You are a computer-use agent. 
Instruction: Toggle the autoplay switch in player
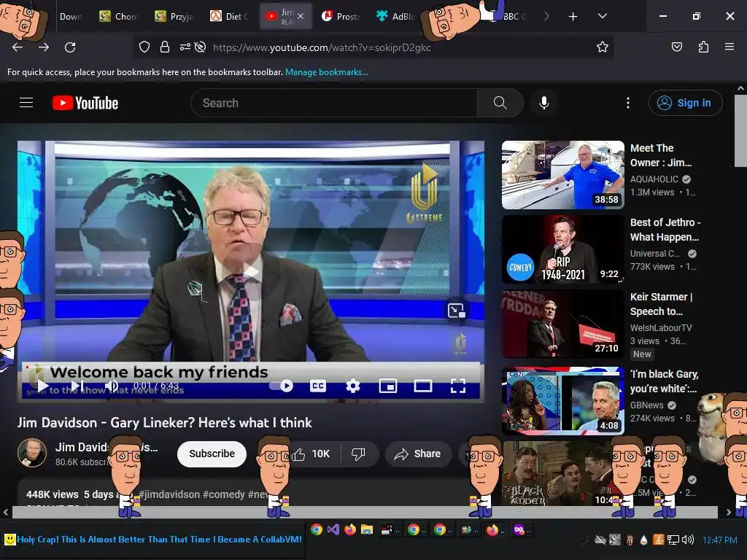(281, 386)
